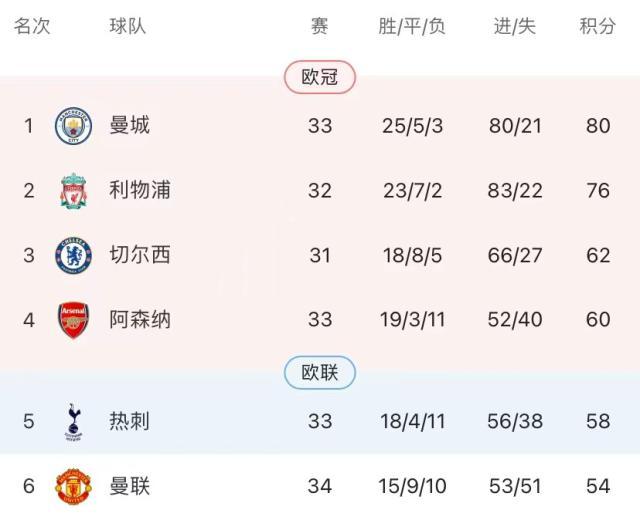Screen dimensions: 640x520
Task: Open team name 切尔西
Action: [140, 255]
